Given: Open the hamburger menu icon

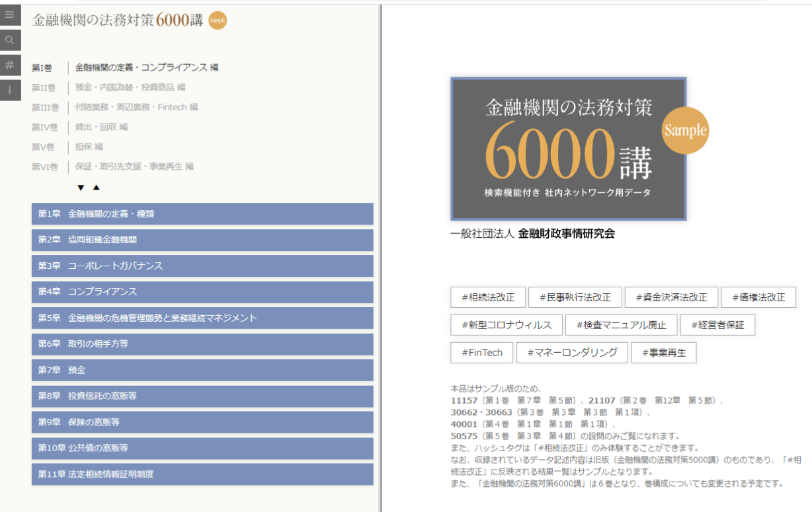Looking at the screenshot, I should click(x=10, y=15).
